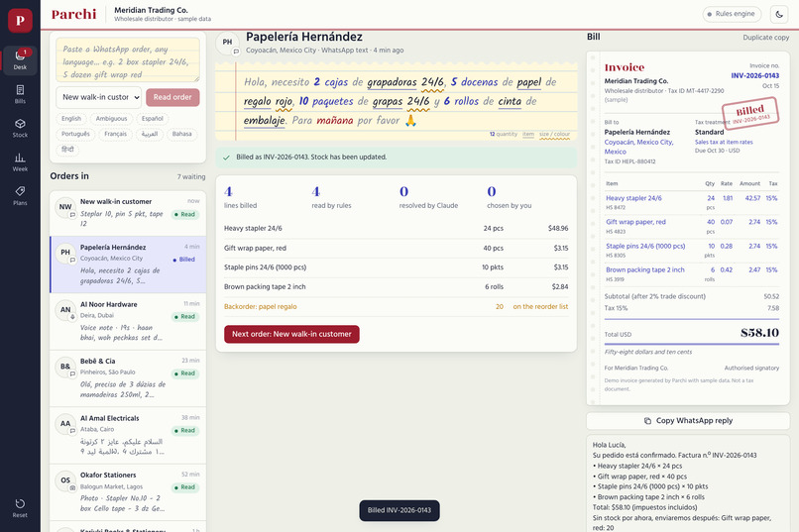Select the Español sample chip
This screenshot has height=532, width=799.
[x=153, y=119]
